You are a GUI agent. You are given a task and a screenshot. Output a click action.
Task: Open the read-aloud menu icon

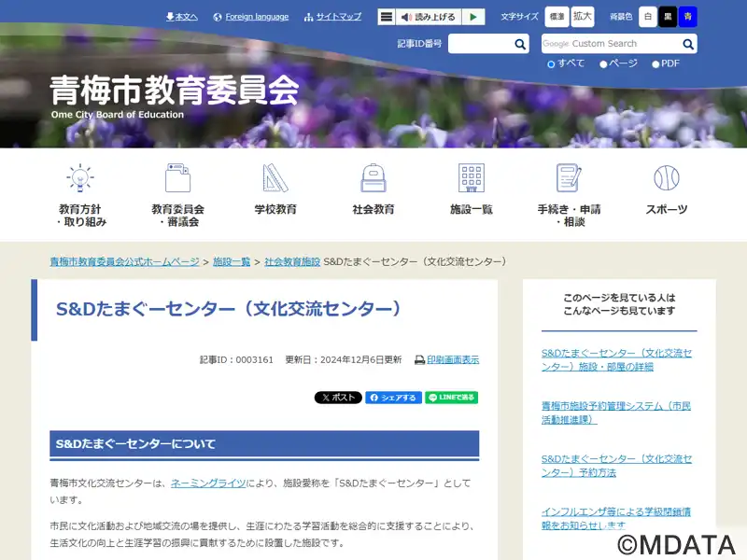(x=387, y=17)
